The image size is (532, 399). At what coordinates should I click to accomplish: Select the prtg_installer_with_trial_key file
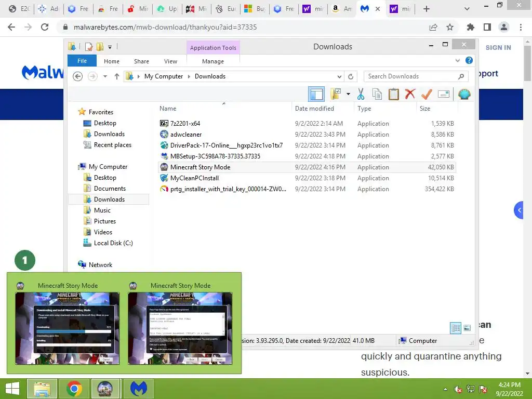[x=228, y=189]
